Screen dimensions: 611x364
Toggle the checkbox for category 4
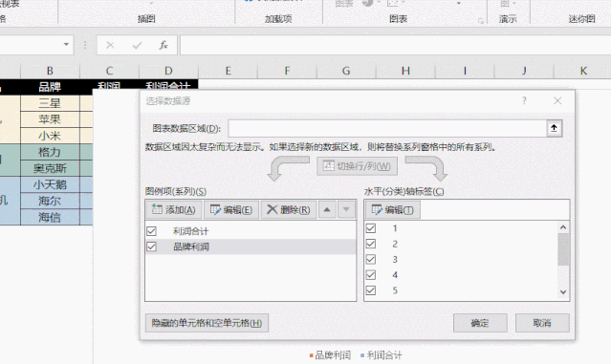click(x=371, y=275)
